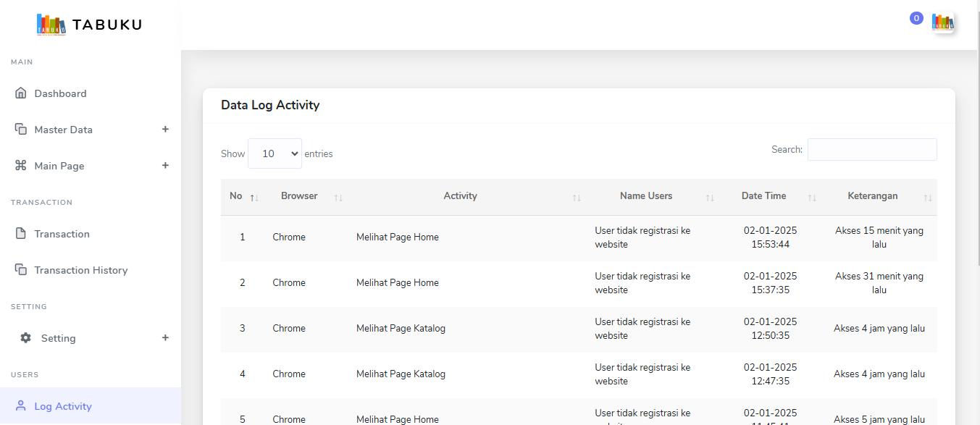Expand the Main Page plus sign
Viewport: 980px width, 425px height.
coord(165,166)
